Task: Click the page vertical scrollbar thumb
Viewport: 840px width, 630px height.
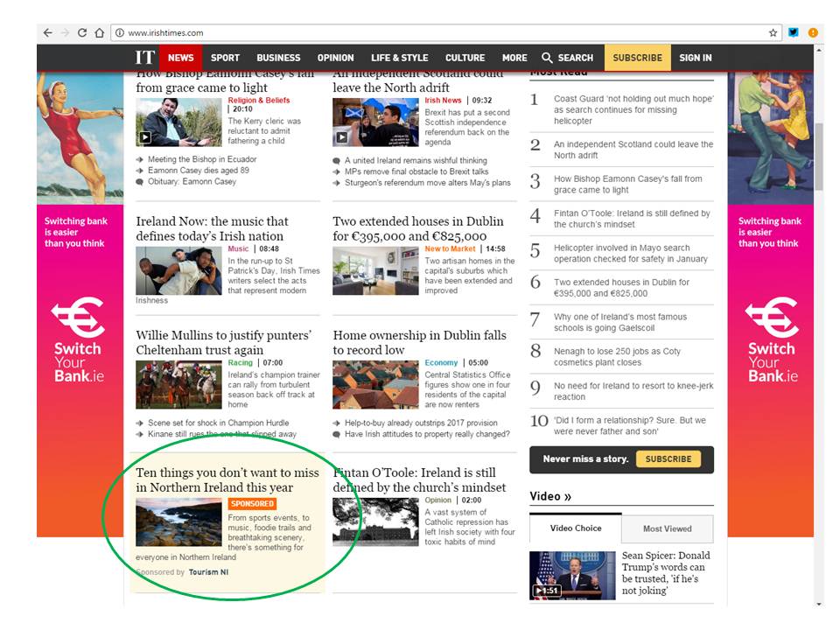Action: [819, 156]
